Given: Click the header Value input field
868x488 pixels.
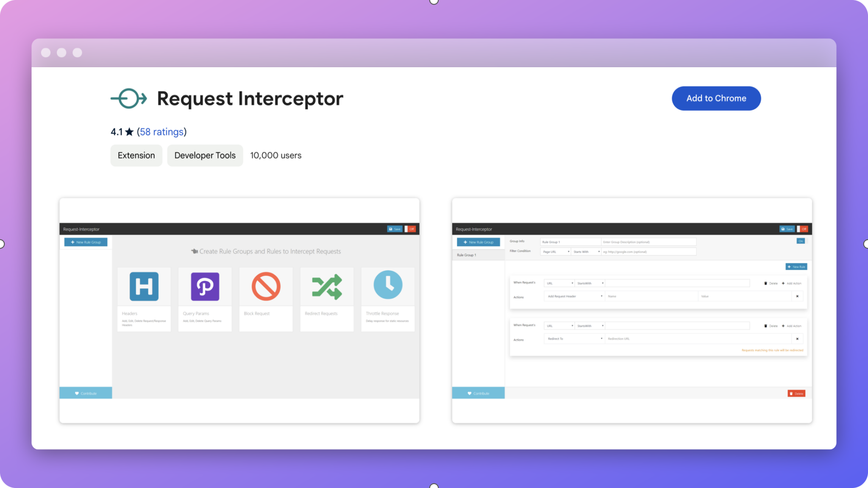Looking at the screenshot, I should point(745,296).
